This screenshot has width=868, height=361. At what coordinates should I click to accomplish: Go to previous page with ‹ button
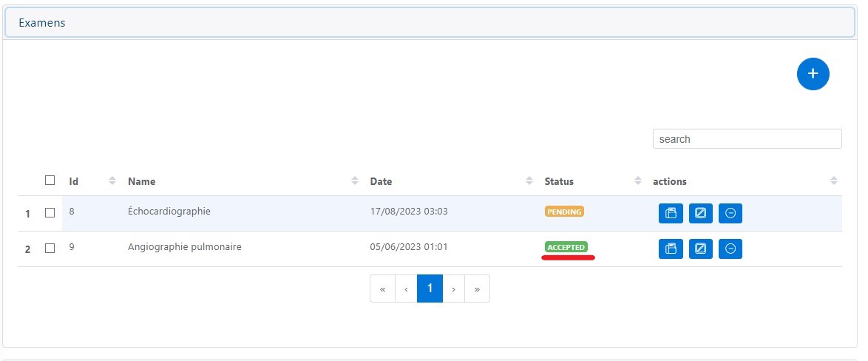407,289
